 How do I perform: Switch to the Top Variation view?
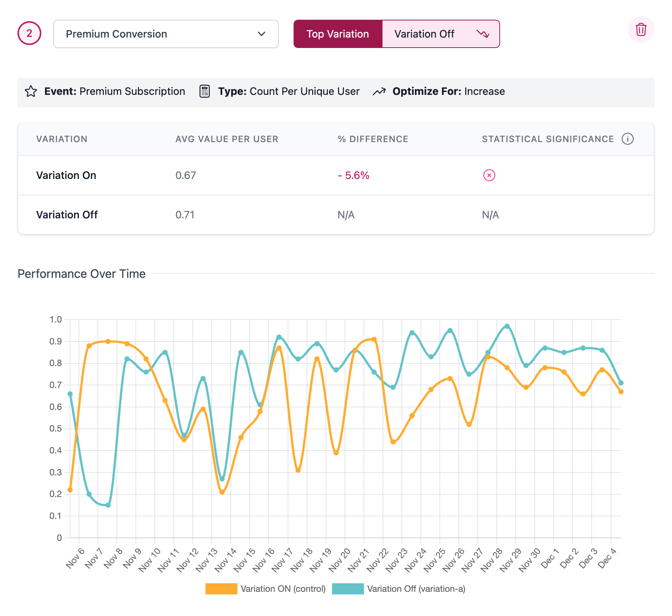pos(337,34)
